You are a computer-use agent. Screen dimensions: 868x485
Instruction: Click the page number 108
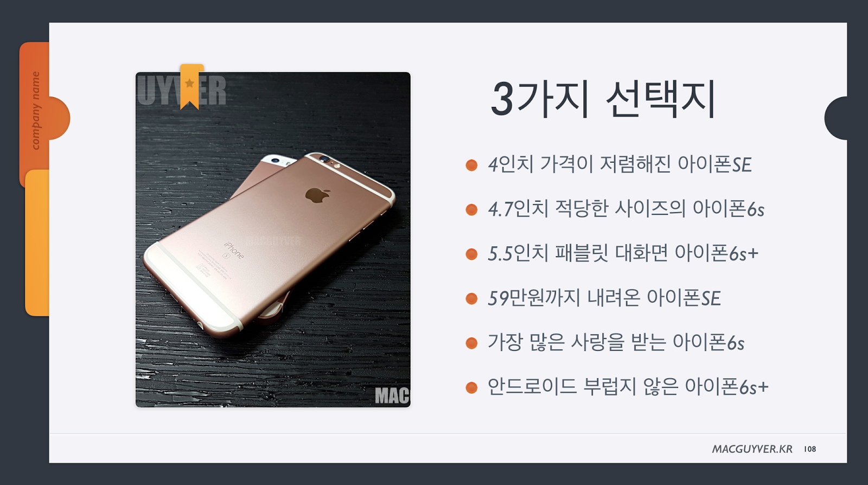tap(810, 449)
